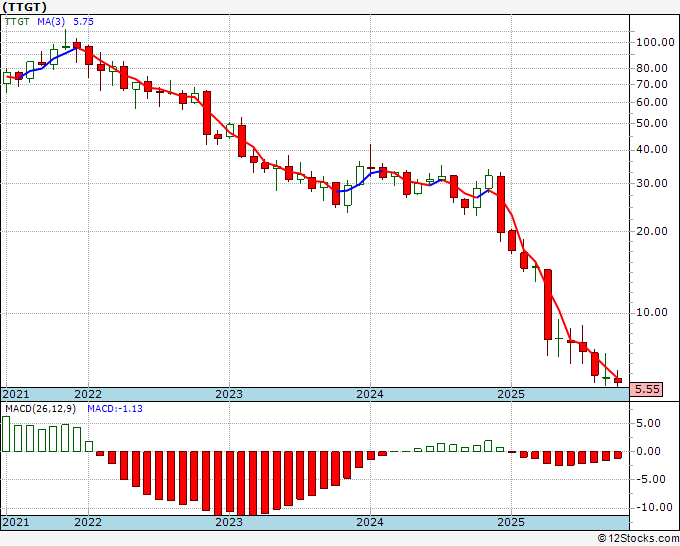Click the MACD(26,12,9) indicator label
The width and height of the screenshot is (680, 546).
(40, 409)
